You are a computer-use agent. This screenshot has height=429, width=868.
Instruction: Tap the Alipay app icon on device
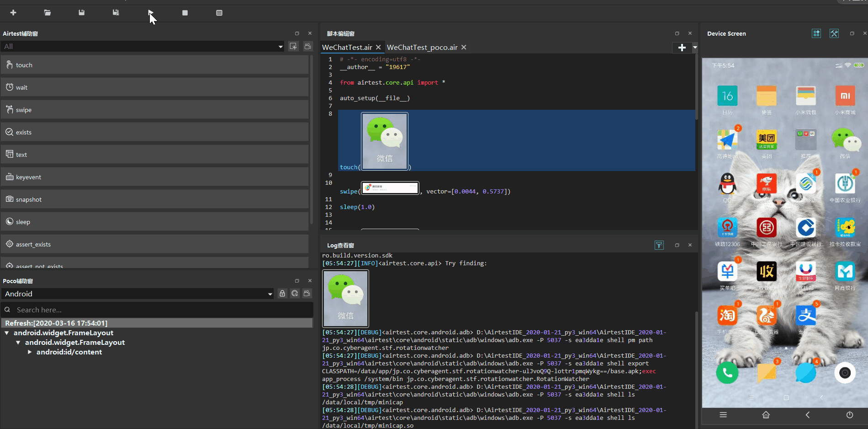806,315
